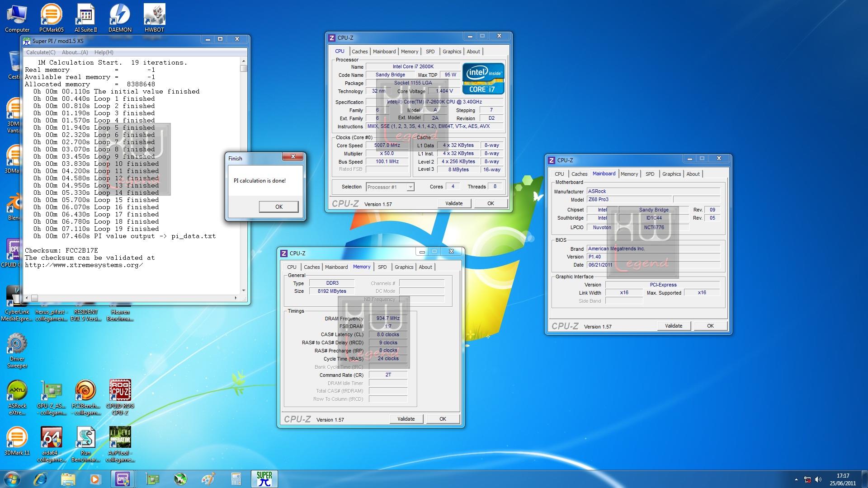Open Windows Media Player in taskbar

(x=95, y=479)
